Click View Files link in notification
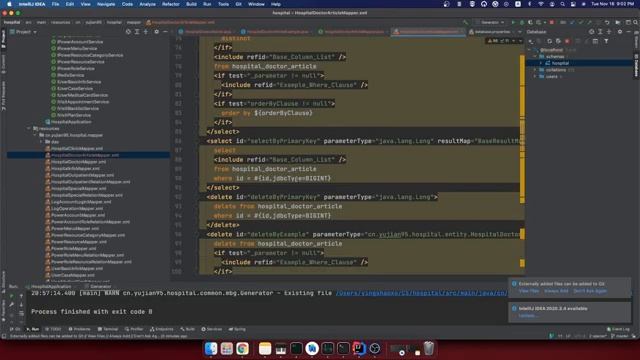The height and width of the screenshot is (360, 640). tap(529, 291)
